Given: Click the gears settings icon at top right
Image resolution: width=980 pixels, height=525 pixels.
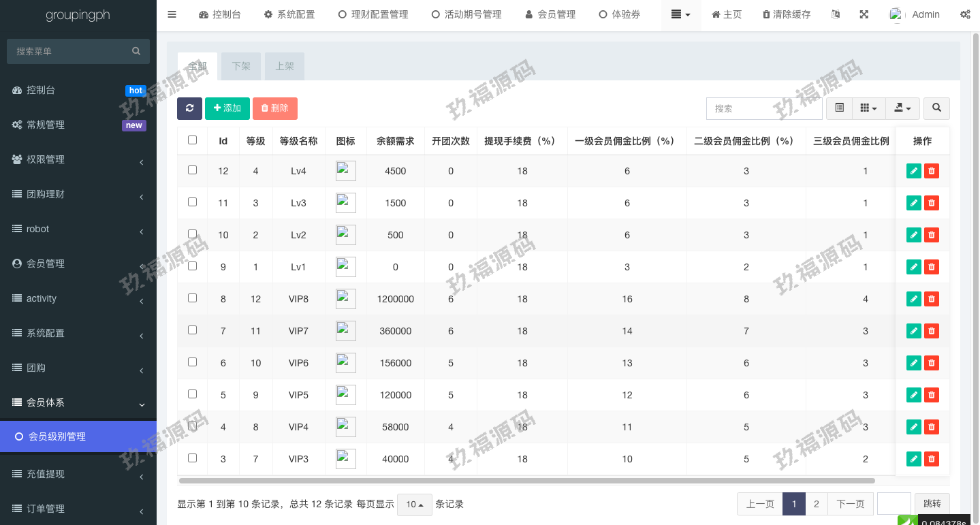Looking at the screenshot, I should pos(965,14).
